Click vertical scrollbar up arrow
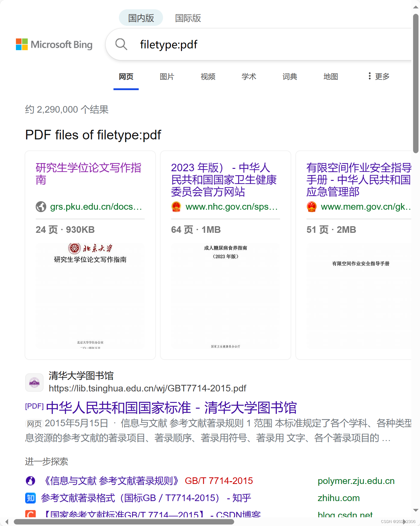 click(416, 7)
